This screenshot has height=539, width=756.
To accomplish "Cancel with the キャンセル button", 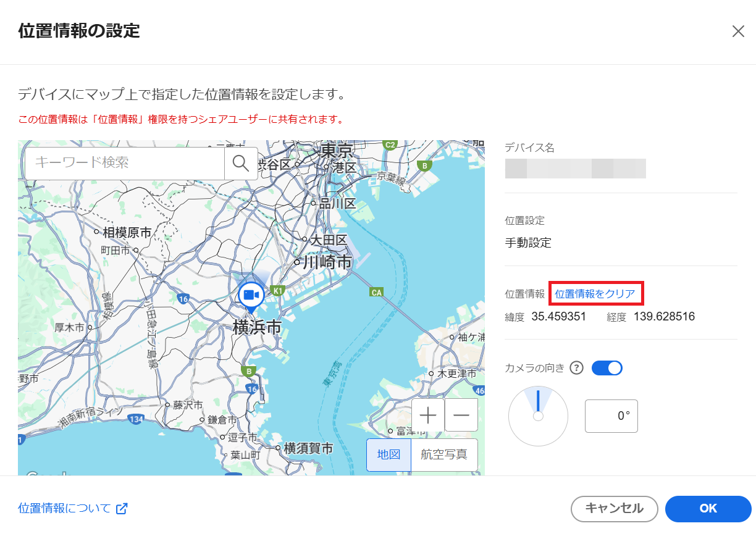I will (614, 509).
